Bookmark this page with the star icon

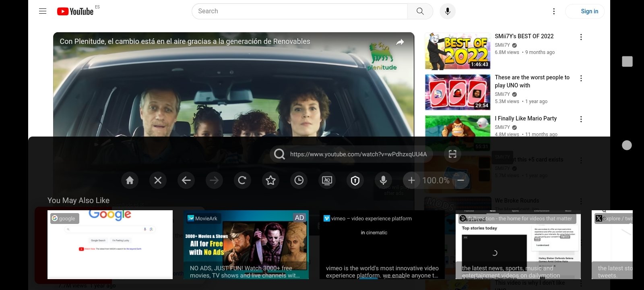pyautogui.click(x=270, y=180)
